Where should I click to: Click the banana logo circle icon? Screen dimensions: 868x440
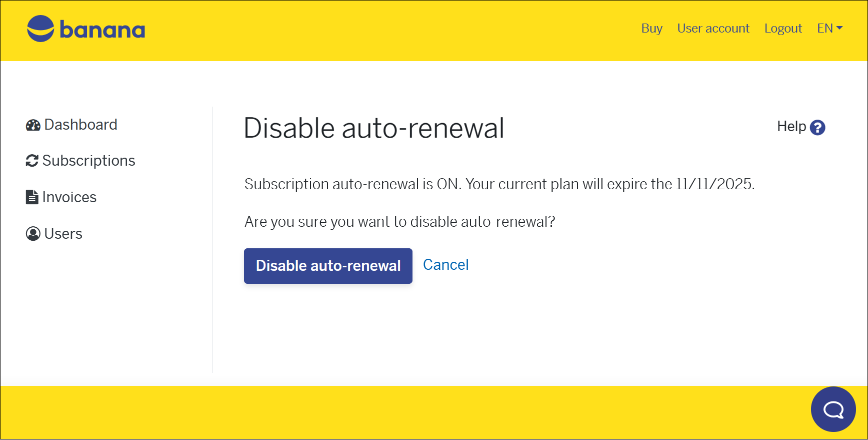point(40,29)
